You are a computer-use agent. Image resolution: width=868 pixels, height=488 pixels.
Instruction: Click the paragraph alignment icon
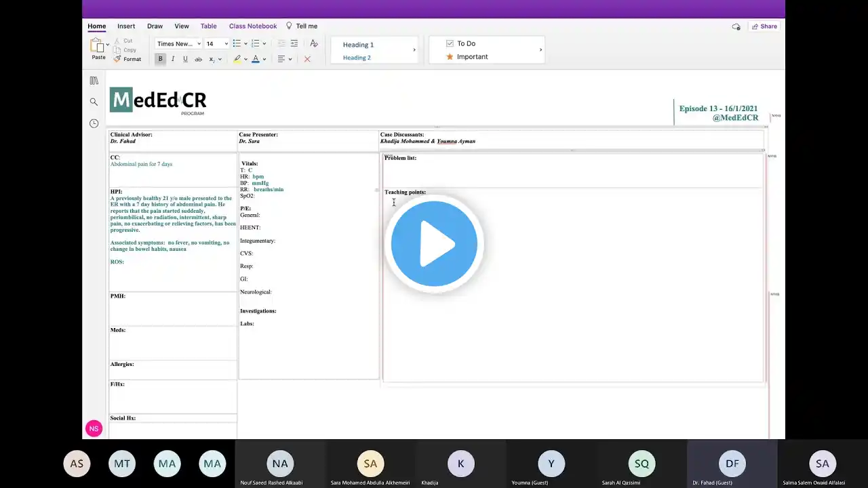[x=281, y=59]
